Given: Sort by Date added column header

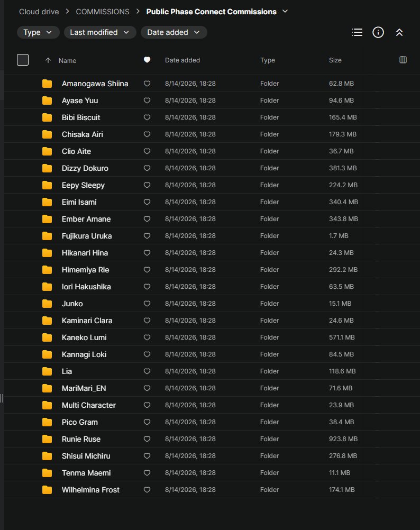Looking at the screenshot, I should pyautogui.click(x=182, y=60).
